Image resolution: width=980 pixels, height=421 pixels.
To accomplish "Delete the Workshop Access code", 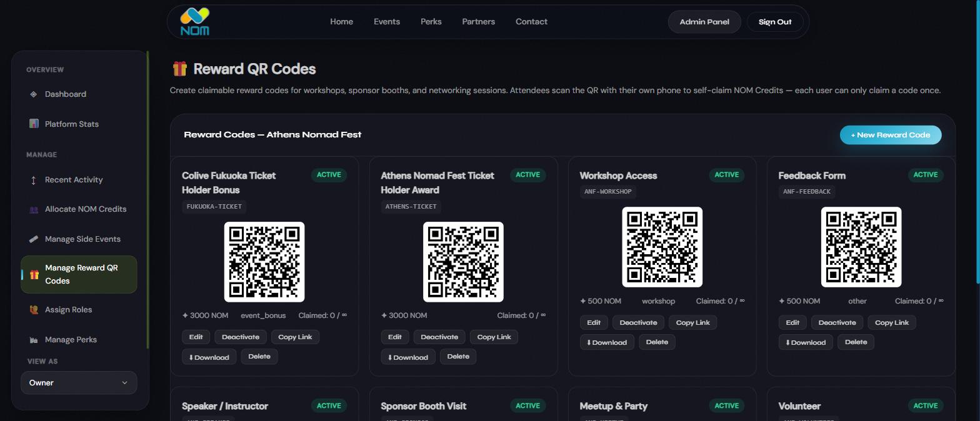I will (x=657, y=342).
